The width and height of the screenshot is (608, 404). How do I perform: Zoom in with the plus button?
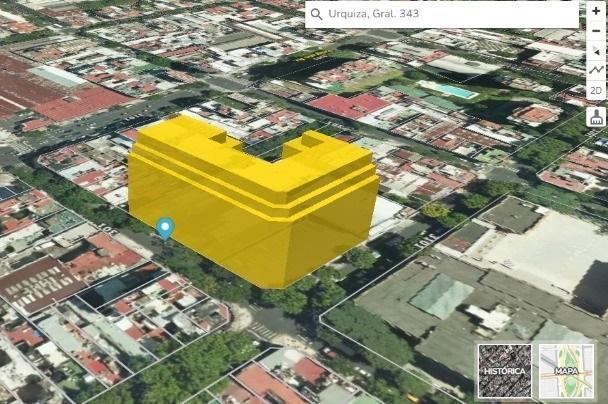click(x=596, y=11)
